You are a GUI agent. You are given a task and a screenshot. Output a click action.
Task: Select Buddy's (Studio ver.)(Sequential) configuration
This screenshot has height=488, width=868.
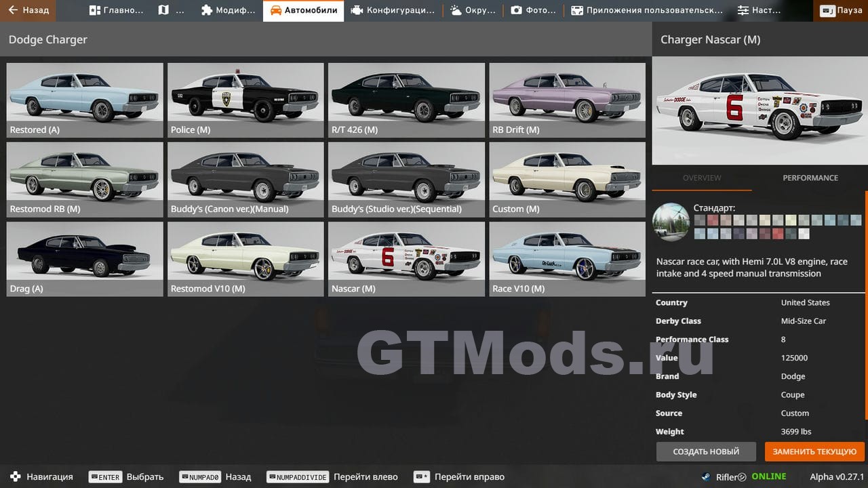point(406,180)
